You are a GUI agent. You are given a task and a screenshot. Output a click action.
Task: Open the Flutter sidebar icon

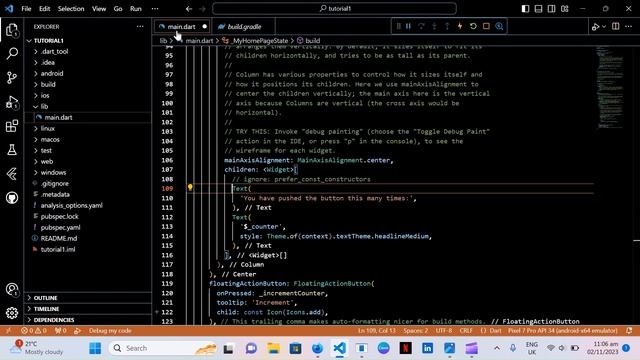click(12, 174)
